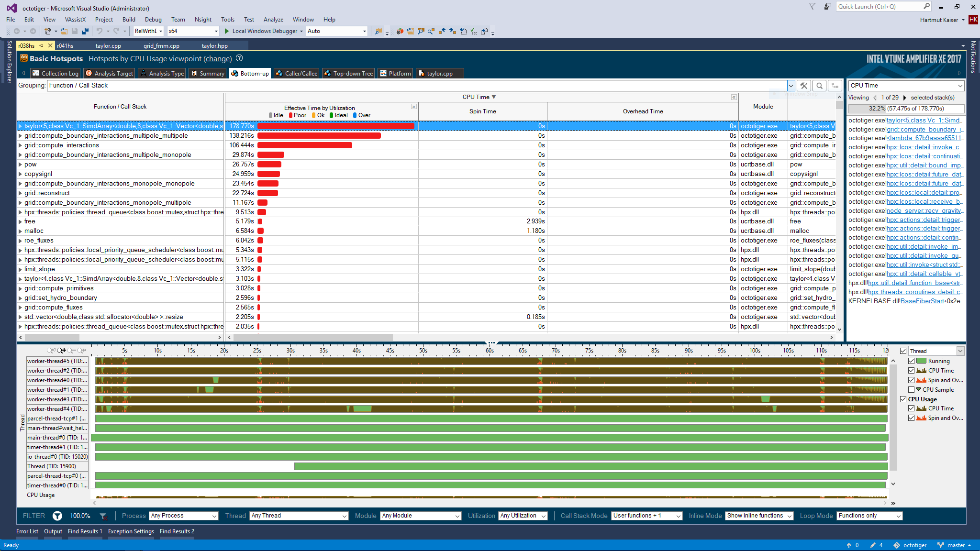Click the Running green color swatch

pyautogui.click(x=921, y=361)
